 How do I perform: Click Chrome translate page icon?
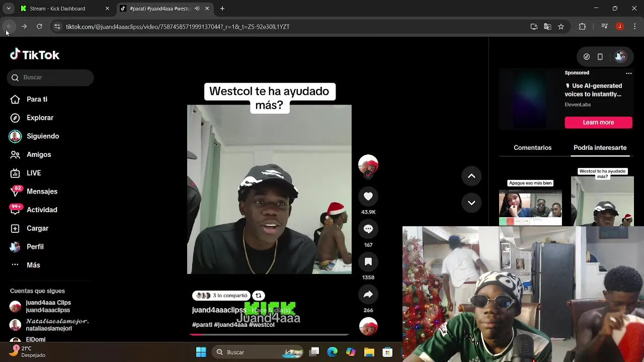coord(547,27)
